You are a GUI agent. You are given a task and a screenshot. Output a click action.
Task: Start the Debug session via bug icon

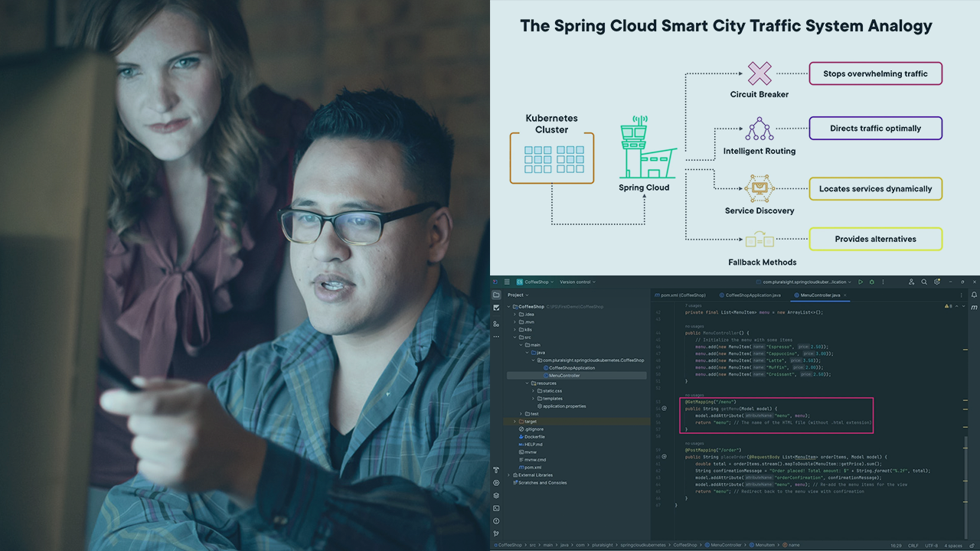[x=871, y=282]
